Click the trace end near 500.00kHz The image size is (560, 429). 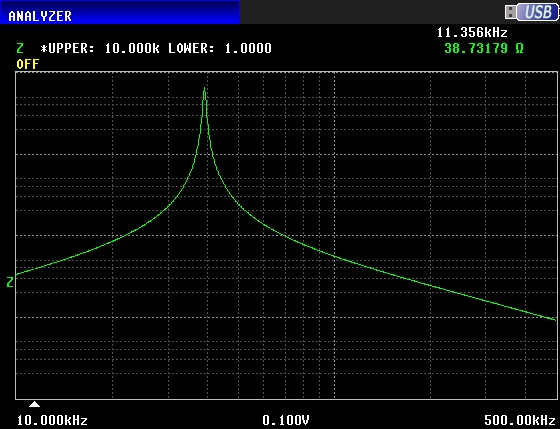(x=555, y=319)
